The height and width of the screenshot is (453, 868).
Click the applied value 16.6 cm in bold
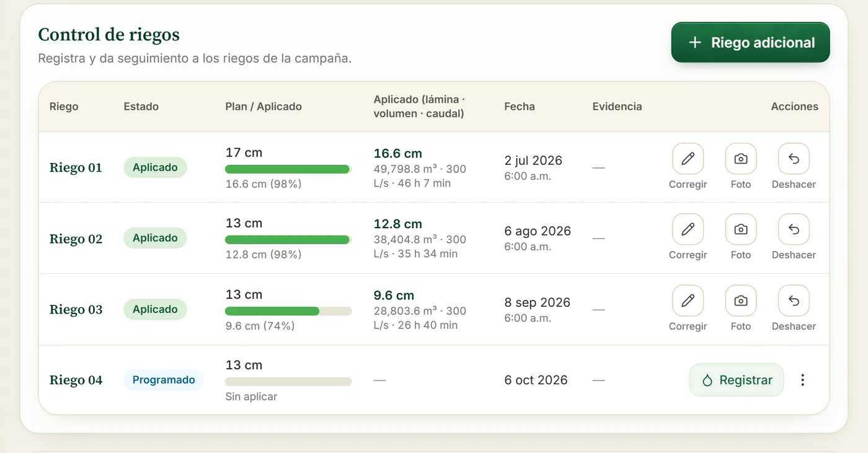[397, 154]
